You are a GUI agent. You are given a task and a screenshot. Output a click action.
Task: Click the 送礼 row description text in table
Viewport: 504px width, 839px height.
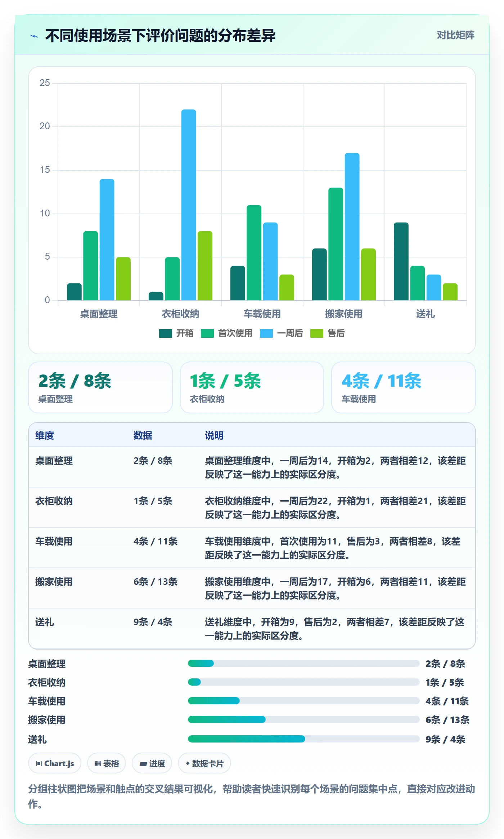[x=335, y=629]
